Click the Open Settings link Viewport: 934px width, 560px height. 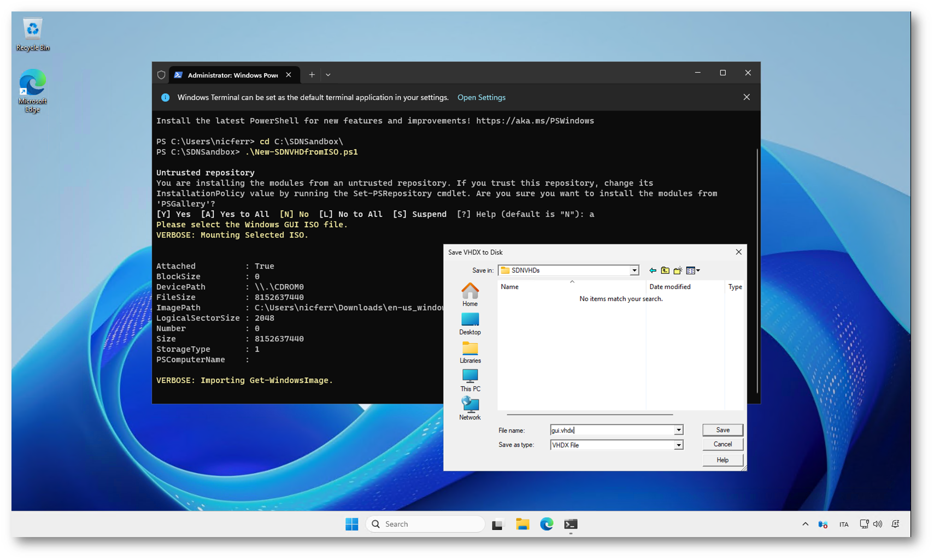[481, 97]
